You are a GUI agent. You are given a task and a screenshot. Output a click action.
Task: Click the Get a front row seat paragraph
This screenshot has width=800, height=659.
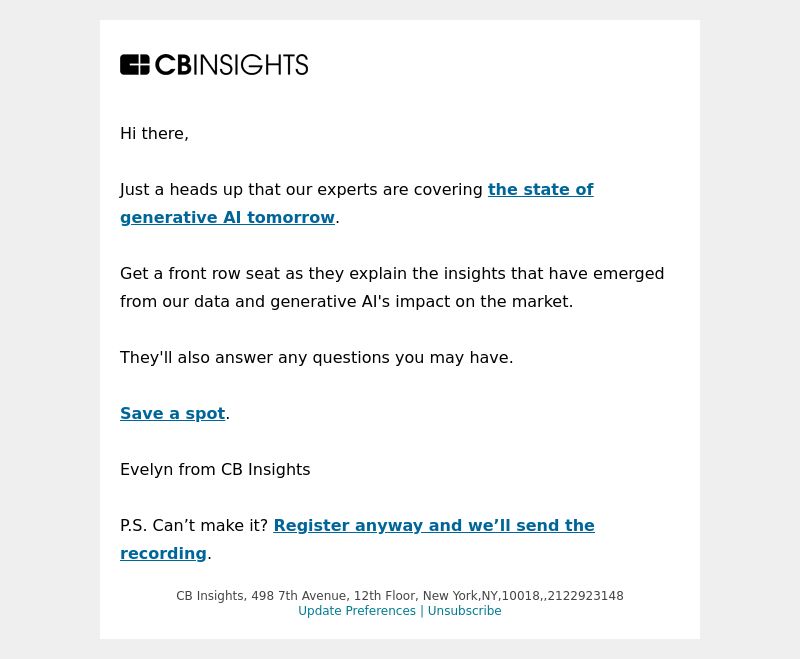coord(392,287)
